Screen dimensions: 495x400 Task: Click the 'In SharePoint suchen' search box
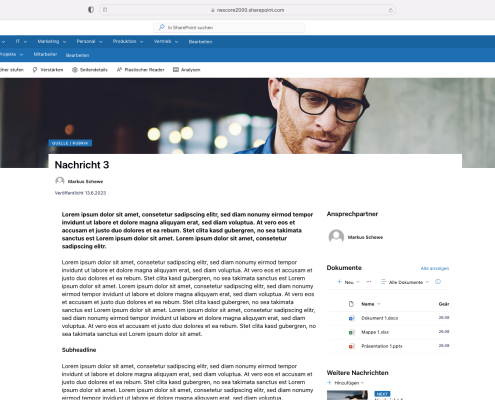pyautogui.click(x=229, y=27)
